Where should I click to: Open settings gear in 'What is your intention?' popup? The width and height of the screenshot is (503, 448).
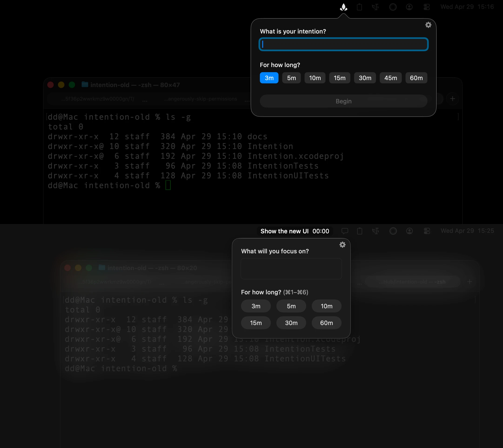(428, 25)
